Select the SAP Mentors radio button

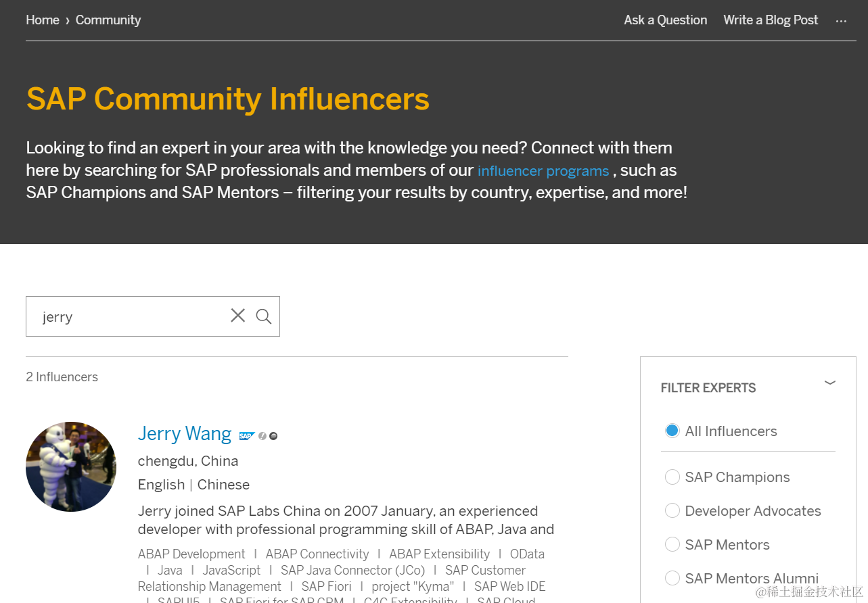pos(672,545)
